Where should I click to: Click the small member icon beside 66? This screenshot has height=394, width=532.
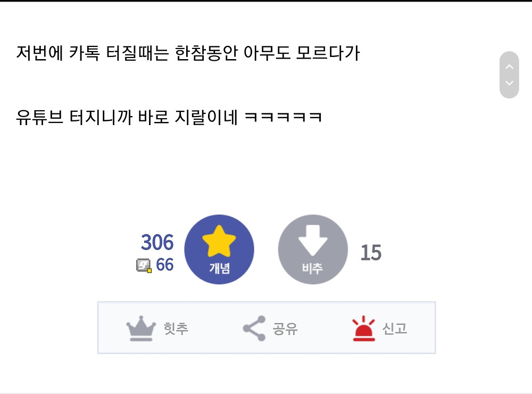144,266
